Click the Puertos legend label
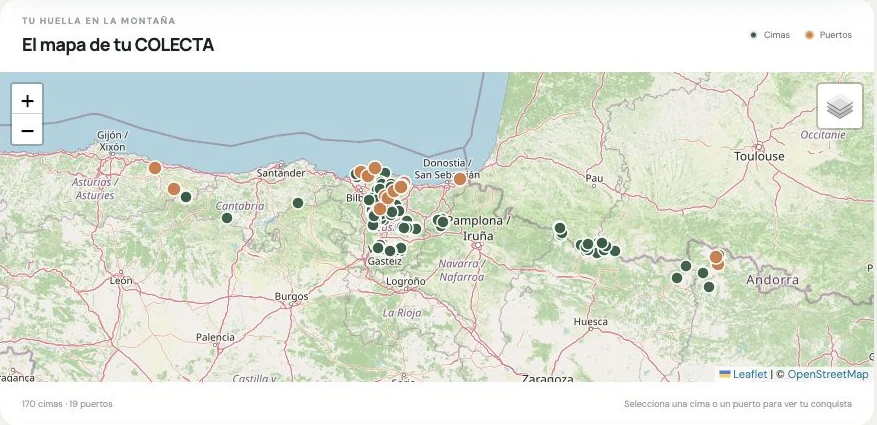 (x=836, y=35)
